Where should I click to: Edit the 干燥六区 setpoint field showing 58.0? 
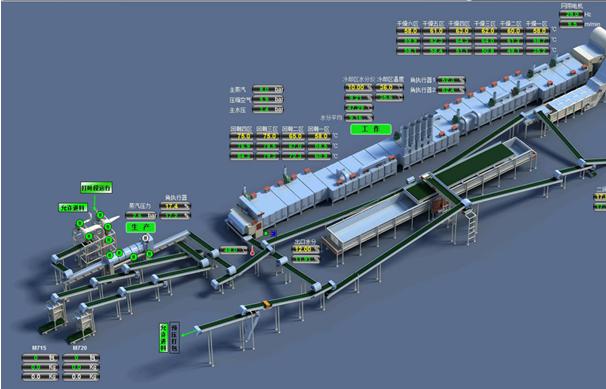pos(409,31)
